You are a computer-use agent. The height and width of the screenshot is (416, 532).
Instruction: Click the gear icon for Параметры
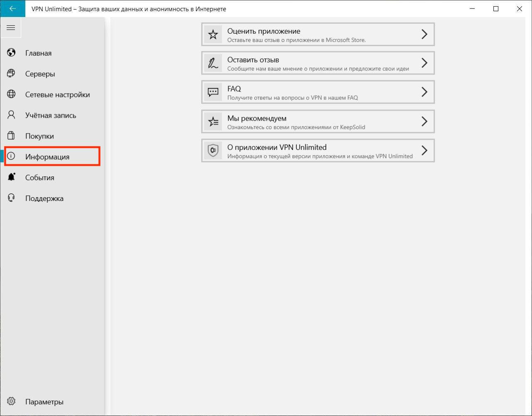11,401
